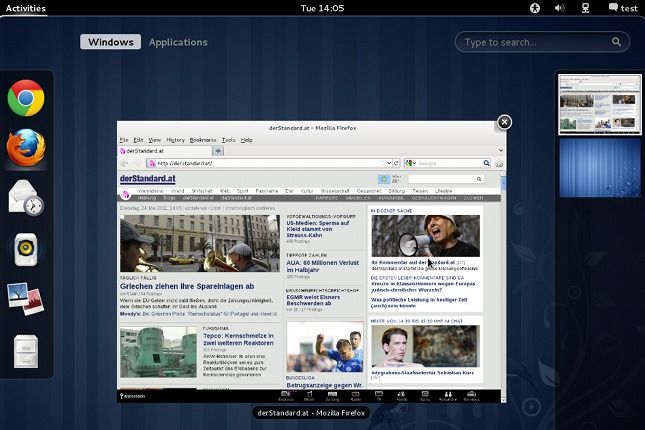Open the AUA 60 Millionen Verlust headline
Image resolution: width=645 pixels, height=430 pixels.
click(322, 266)
